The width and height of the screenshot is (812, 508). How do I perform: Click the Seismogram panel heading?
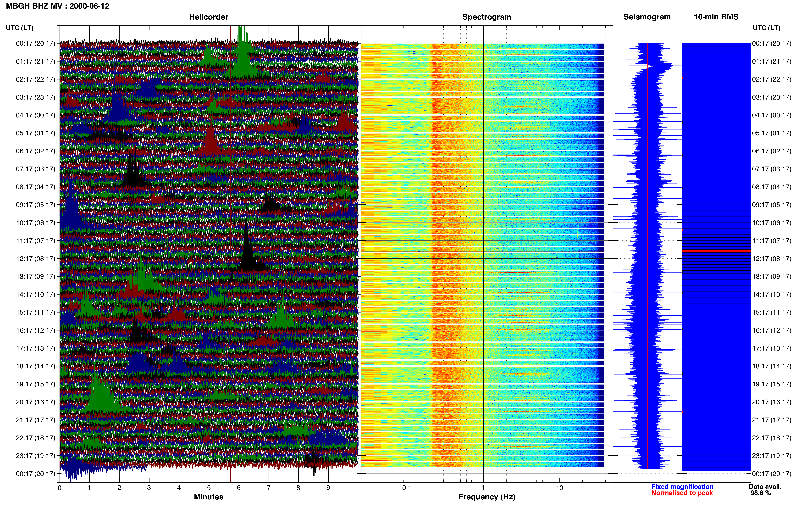[x=647, y=17]
